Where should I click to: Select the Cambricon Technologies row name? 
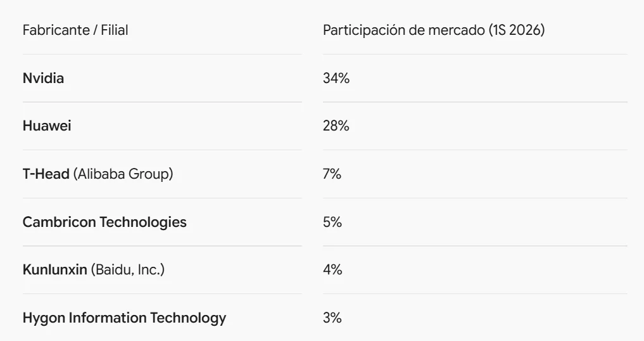click(104, 222)
